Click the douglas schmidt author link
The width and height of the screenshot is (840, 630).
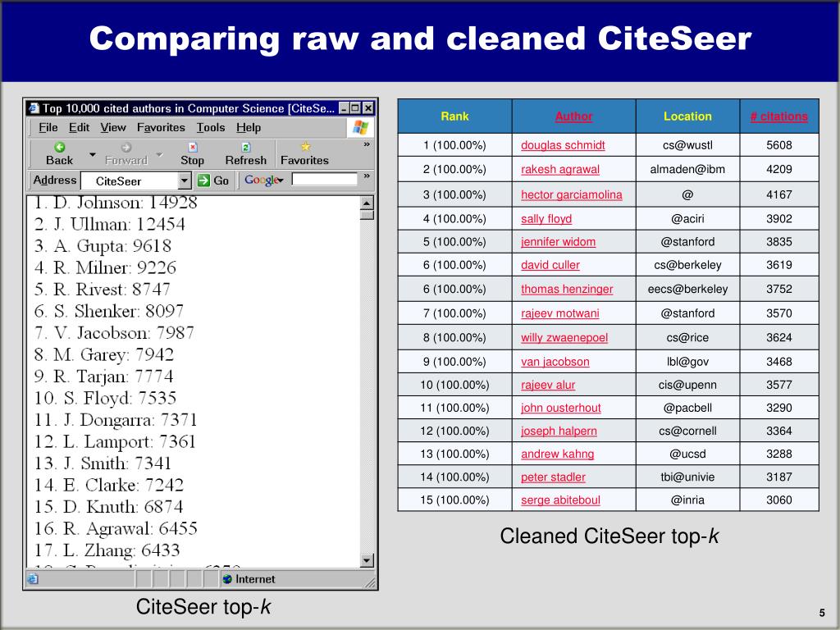point(563,145)
